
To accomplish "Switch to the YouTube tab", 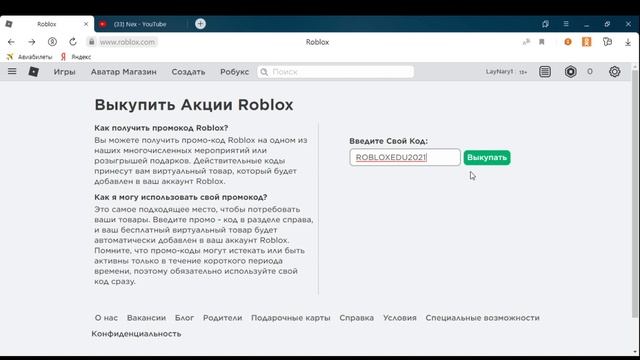I will click(x=140, y=24).
